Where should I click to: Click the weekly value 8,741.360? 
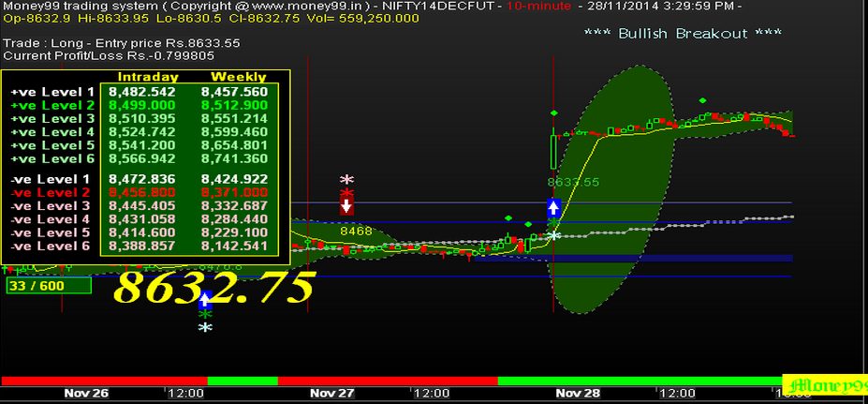pyautogui.click(x=235, y=158)
